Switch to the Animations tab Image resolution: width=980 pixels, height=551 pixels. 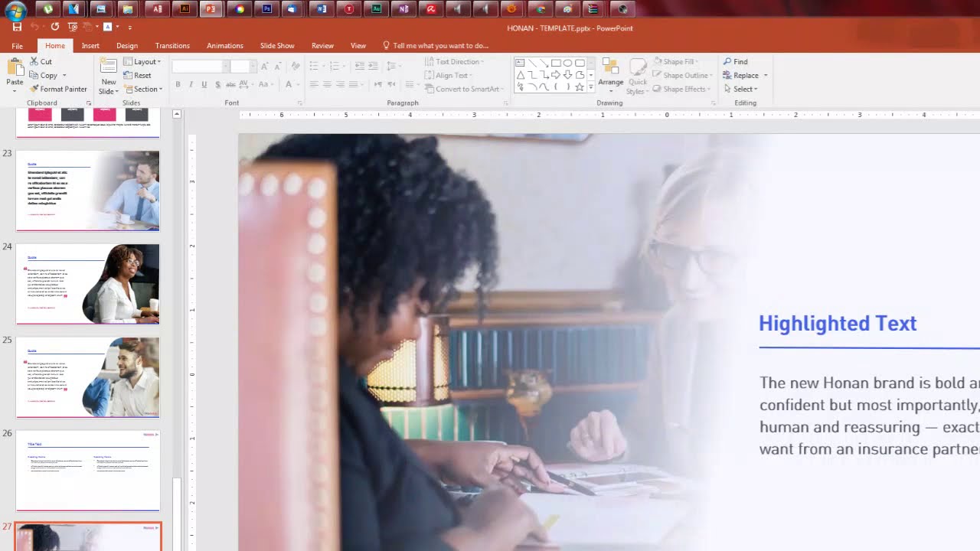point(225,46)
